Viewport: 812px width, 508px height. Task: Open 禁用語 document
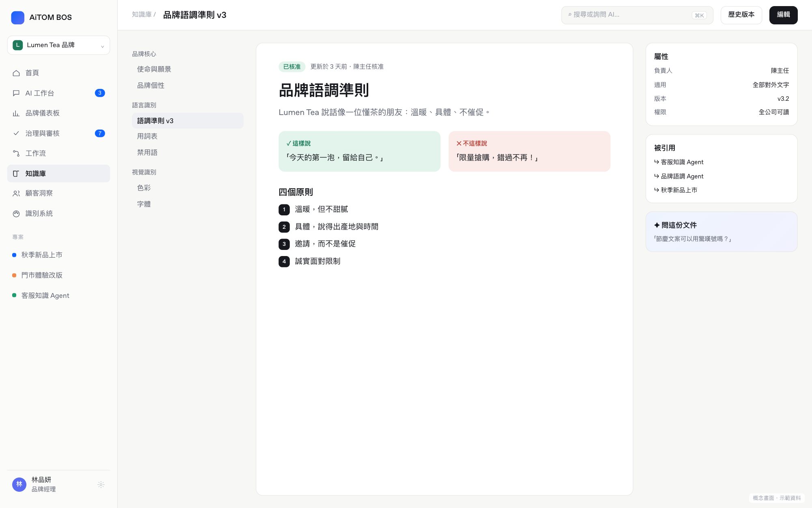[188, 152]
